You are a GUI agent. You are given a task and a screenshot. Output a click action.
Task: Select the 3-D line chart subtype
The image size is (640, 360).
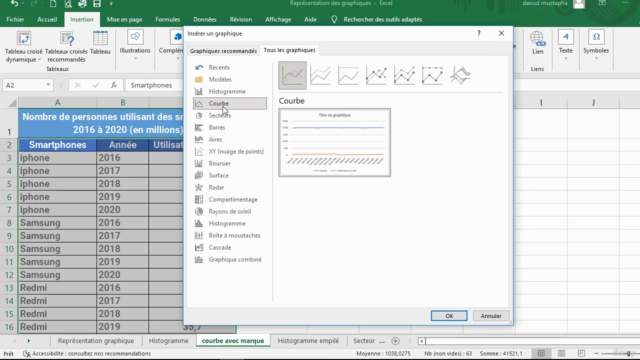pyautogui.click(x=460, y=76)
